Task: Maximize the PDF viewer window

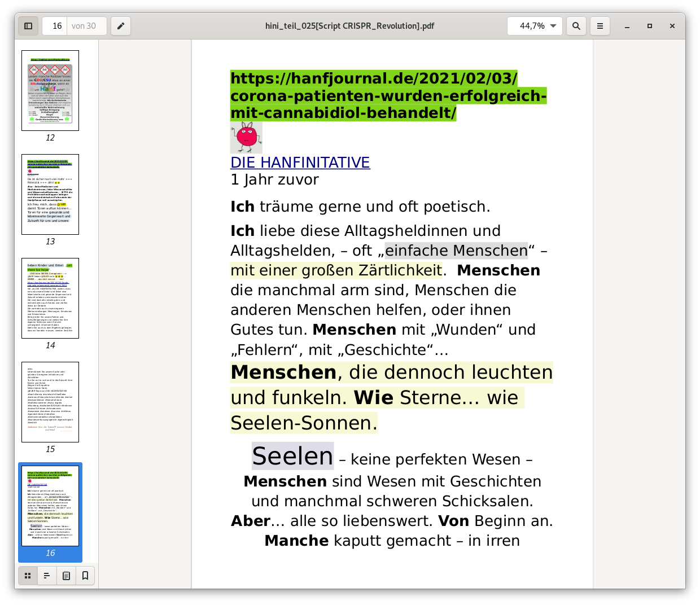Action: (x=650, y=26)
